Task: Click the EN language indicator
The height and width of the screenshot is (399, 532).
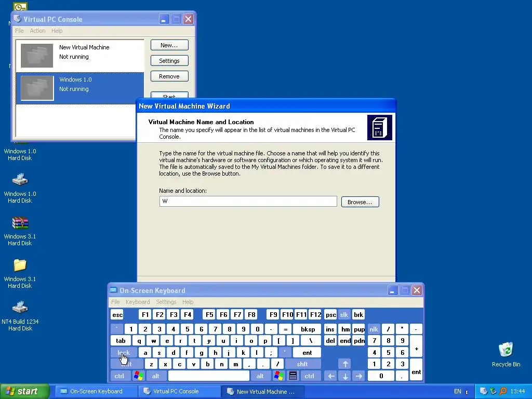Action: [x=457, y=391]
